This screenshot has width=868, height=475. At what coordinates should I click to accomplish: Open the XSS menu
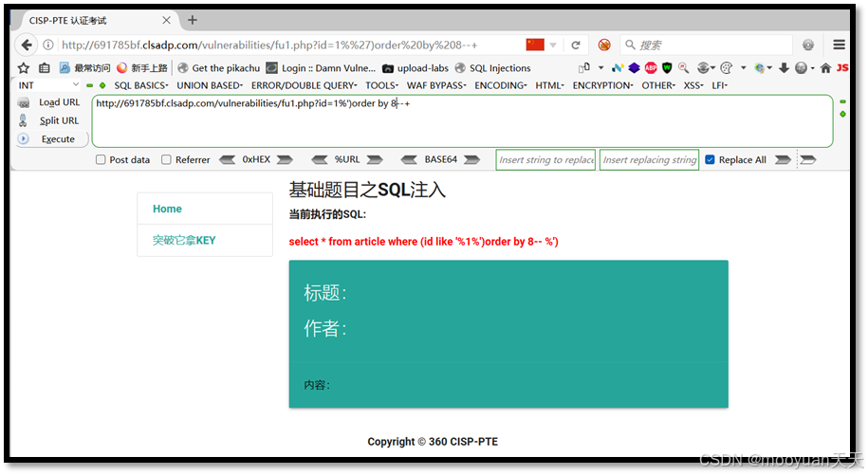(x=693, y=85)
